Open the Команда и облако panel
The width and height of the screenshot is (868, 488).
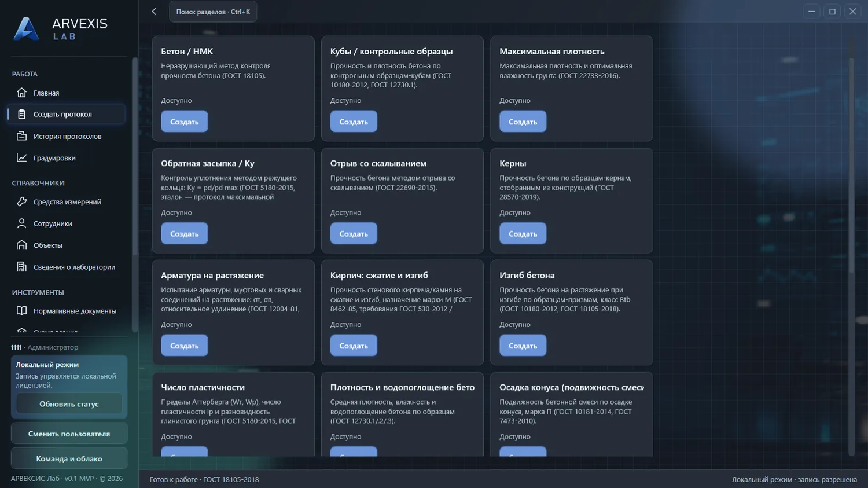point(69,458)
